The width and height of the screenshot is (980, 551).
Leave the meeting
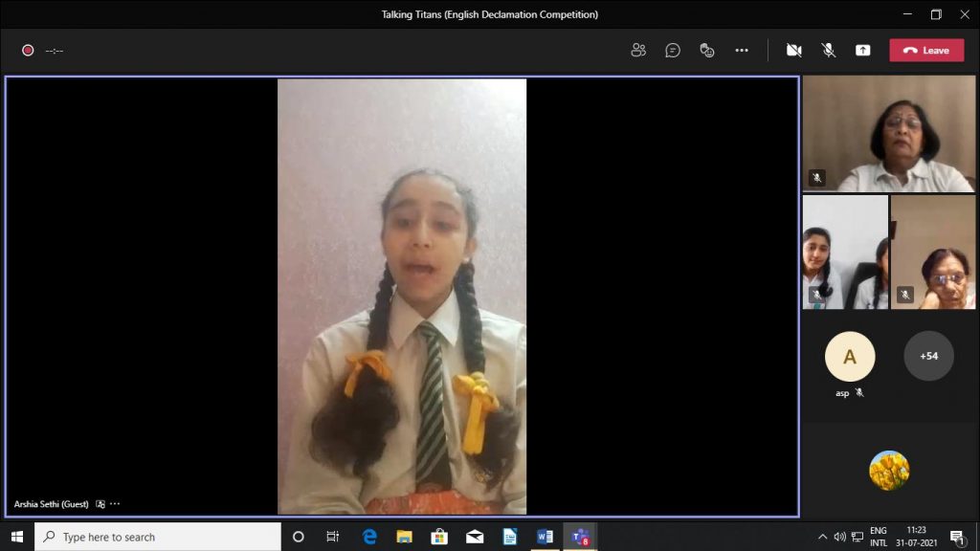coord(926,50)
